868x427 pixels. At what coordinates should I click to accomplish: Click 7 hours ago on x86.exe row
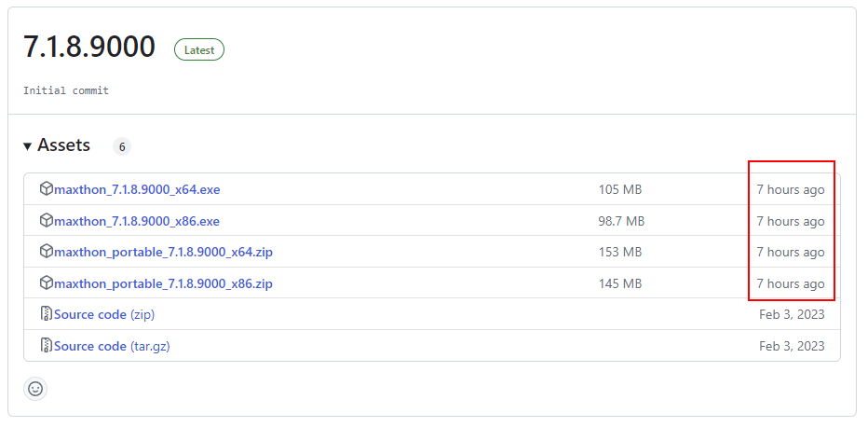[791, 221]
